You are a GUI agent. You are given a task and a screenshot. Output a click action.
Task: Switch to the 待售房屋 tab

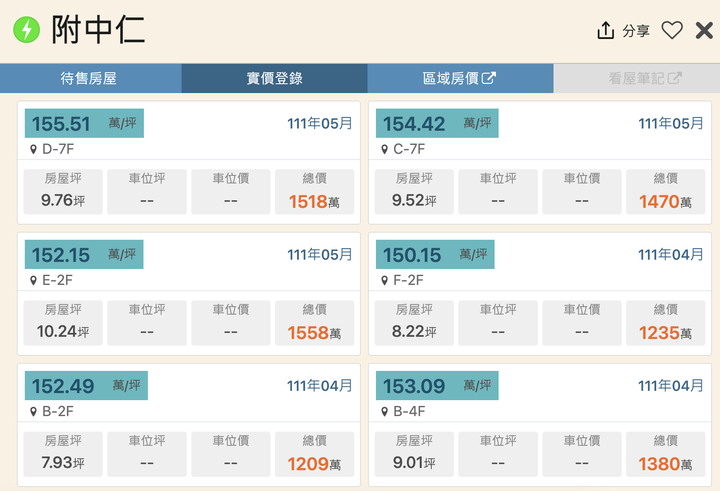[x=91, y=79]
